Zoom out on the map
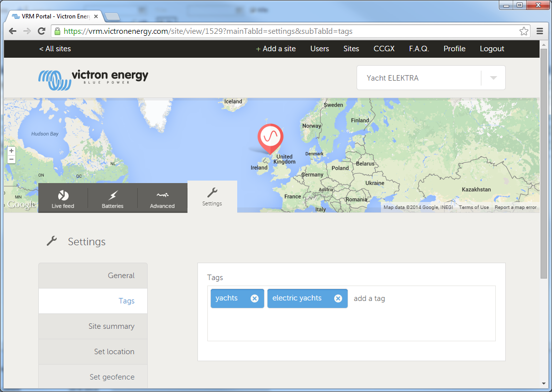The width and height of the screenshot is (552, 392). tap(11, 159)
